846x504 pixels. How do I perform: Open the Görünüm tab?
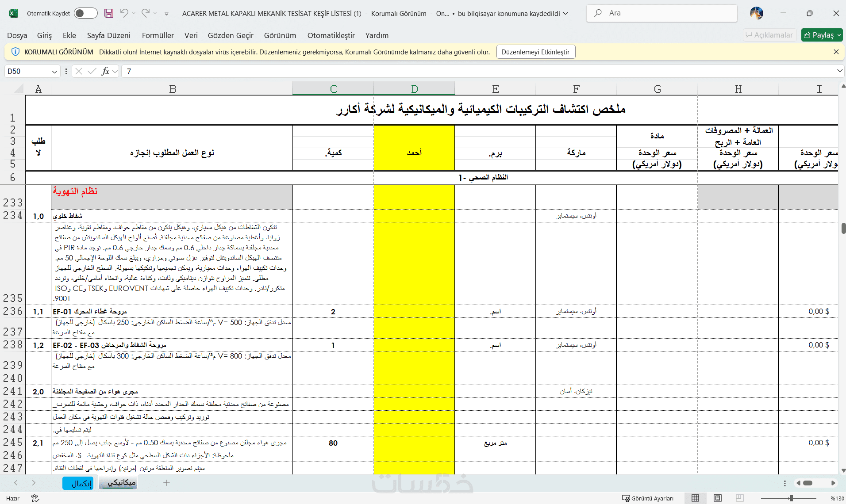pyautogui.click(x=280, y=35)
